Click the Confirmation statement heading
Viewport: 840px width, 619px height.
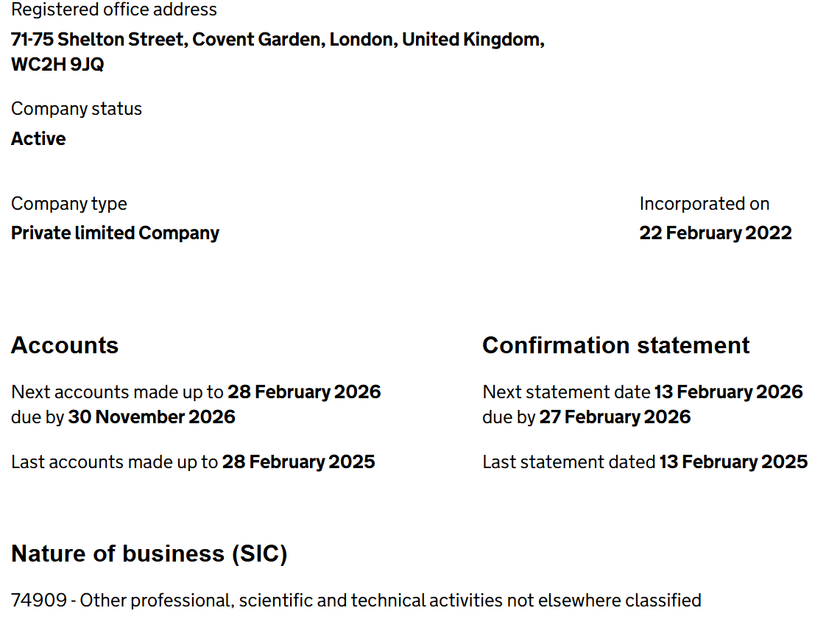pyautogui.click(x=615, y=345)
